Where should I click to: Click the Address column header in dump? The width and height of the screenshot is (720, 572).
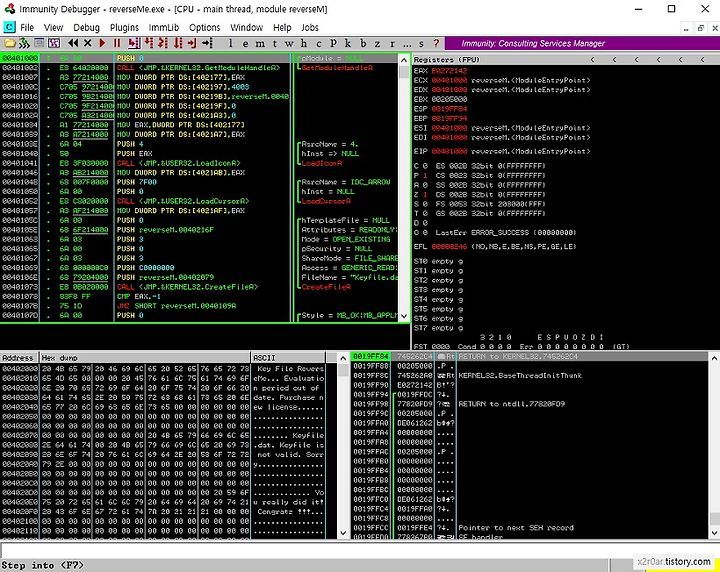point(20,358)
